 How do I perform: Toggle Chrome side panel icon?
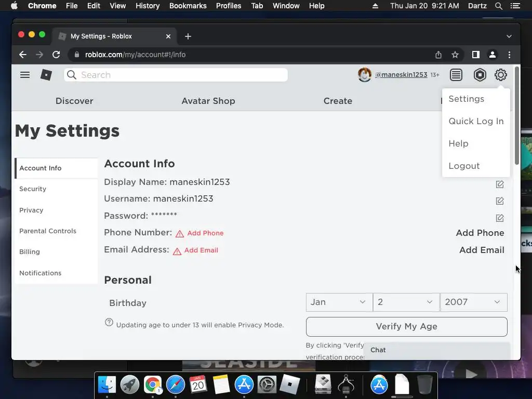pos(476,55)
